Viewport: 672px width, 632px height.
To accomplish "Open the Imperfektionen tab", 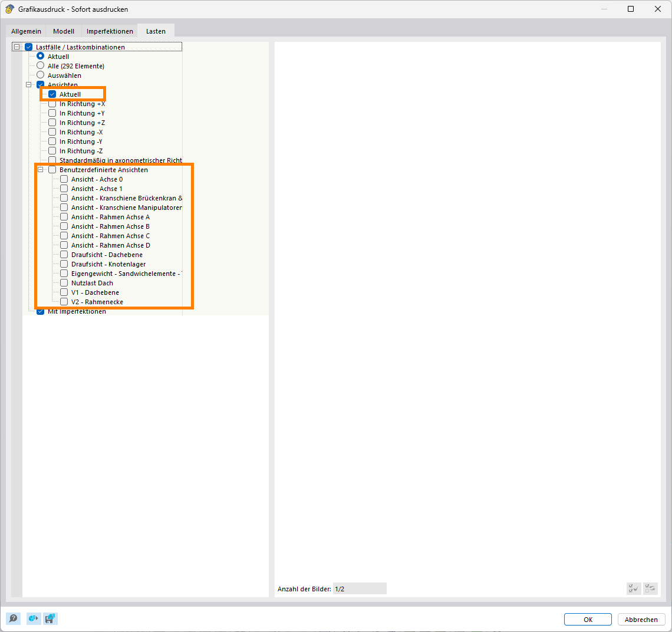I will [110, 31].
